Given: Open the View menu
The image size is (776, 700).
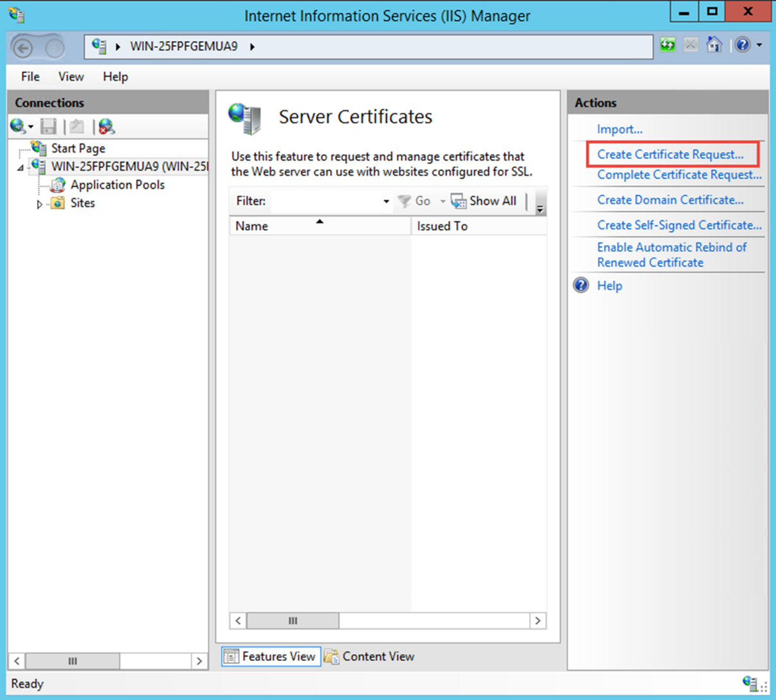Looking at the screenshot, I should pos(71,76).
